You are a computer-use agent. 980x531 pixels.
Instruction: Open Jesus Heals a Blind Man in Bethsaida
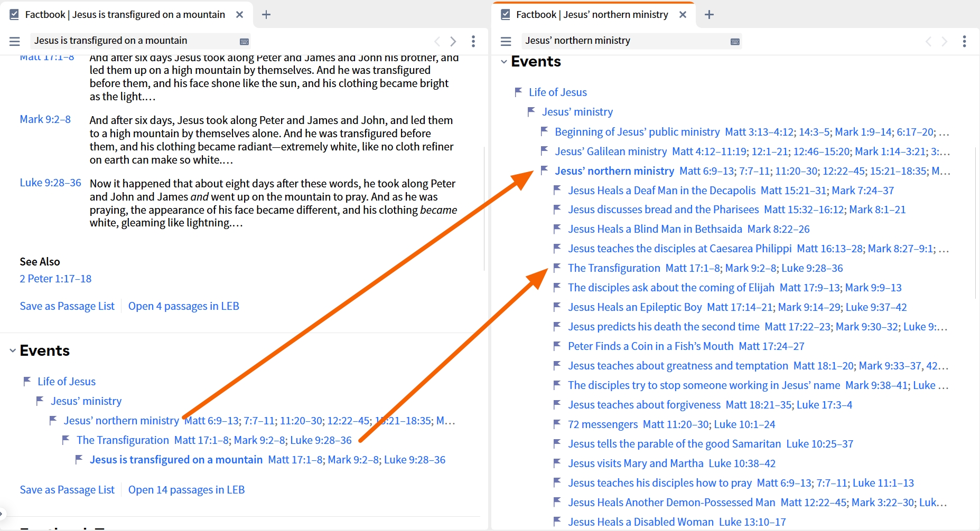pyautogui.click(x=655, y=229)
